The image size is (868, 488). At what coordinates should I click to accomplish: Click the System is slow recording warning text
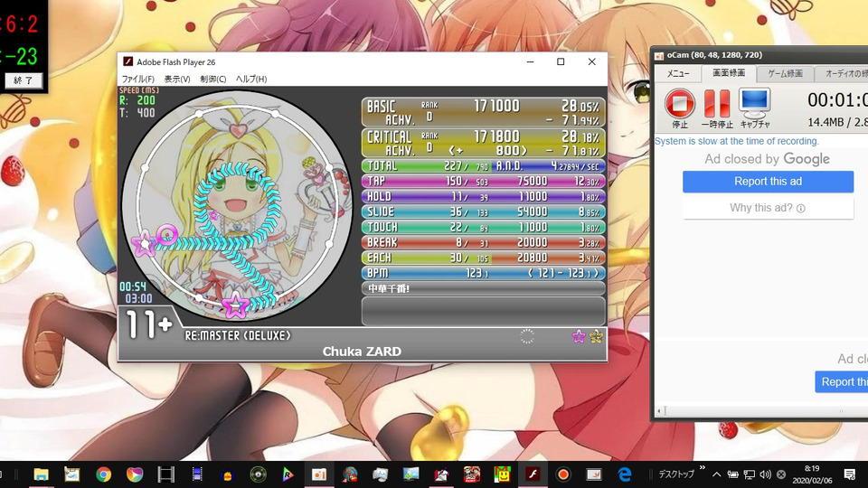click(737, 141)
